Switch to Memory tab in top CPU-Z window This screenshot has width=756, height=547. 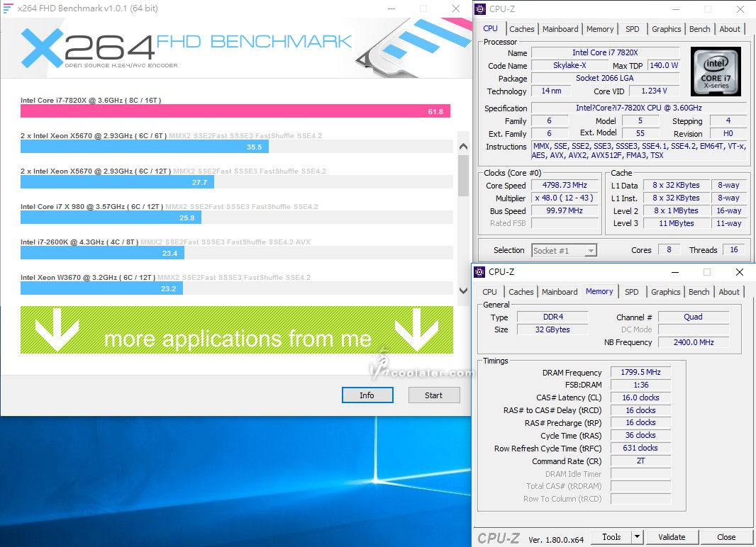tap(600, 29)
